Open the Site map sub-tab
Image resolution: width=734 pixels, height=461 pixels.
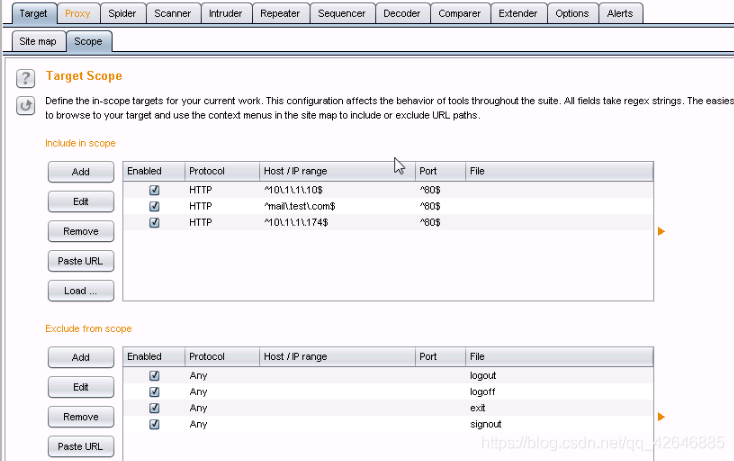click(40, 42)
